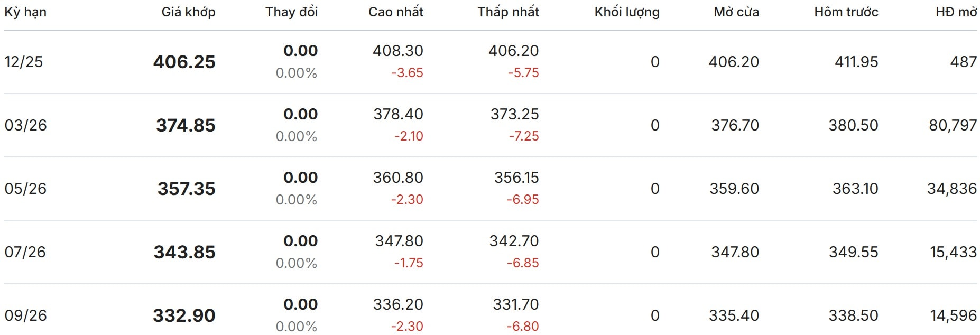Screen dimensions: 980x335
Task: Open the 07/26 contract row
Action: point(25,252)
